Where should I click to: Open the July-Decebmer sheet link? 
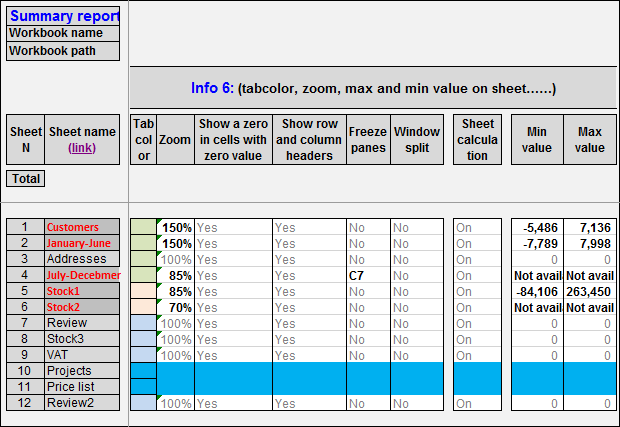[x=82, y=275]
